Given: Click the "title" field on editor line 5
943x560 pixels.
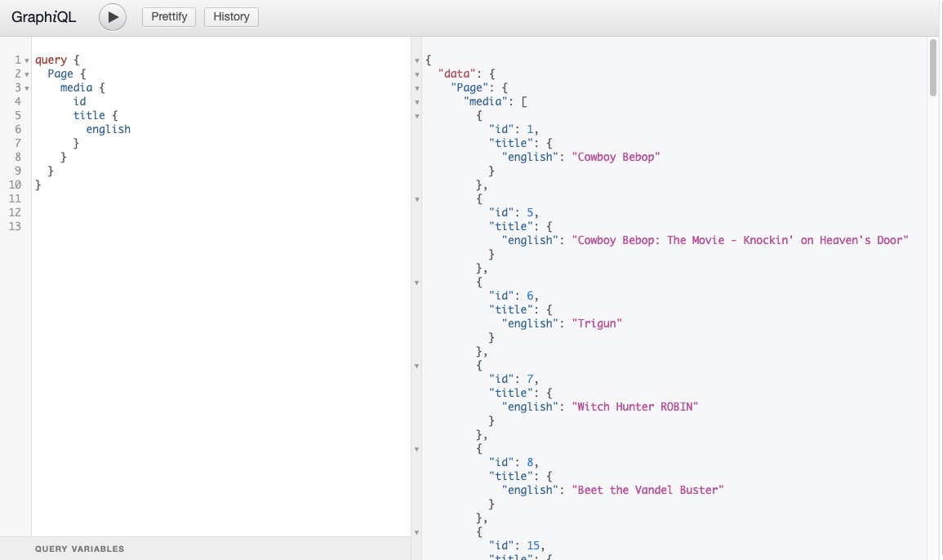Looking at the screenshot, I should coord(89,115).
